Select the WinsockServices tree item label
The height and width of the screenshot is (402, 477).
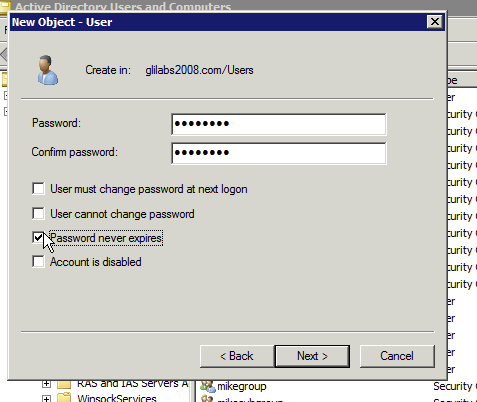pos(117,398)
